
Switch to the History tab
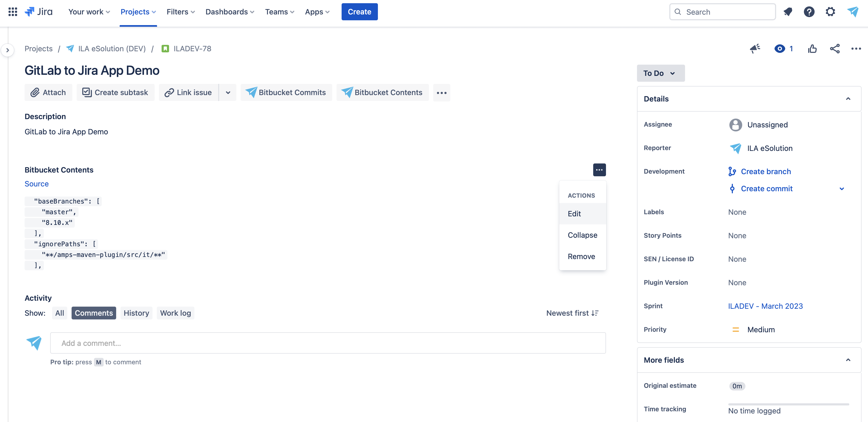pos(136,313)
